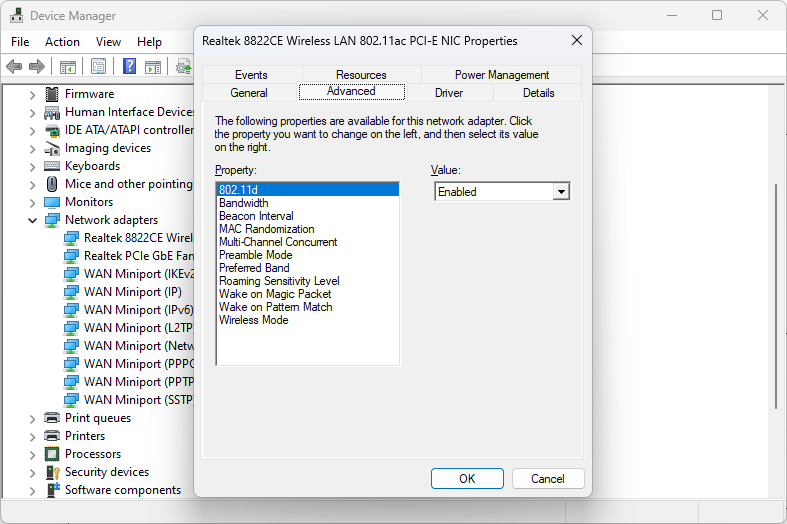Screen dimensions: 787x524
Task: Click Cancel to dismiss the dialog
Action: point(547,479)
